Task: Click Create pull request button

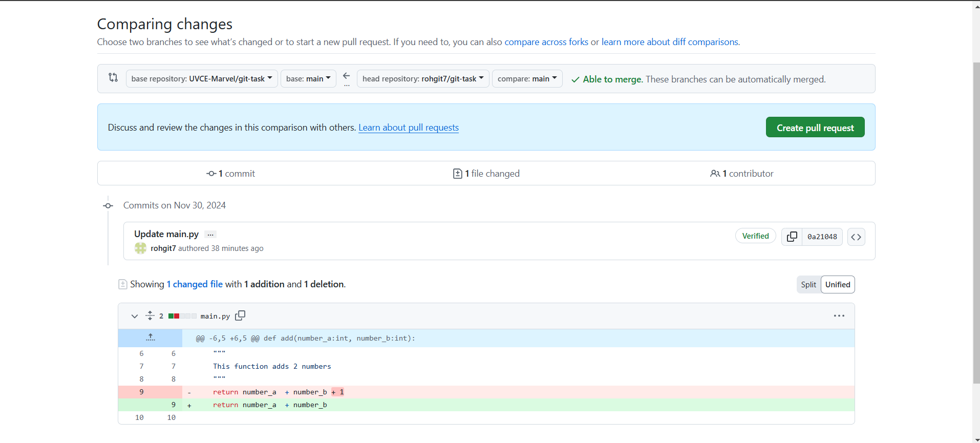Action: 815,128
